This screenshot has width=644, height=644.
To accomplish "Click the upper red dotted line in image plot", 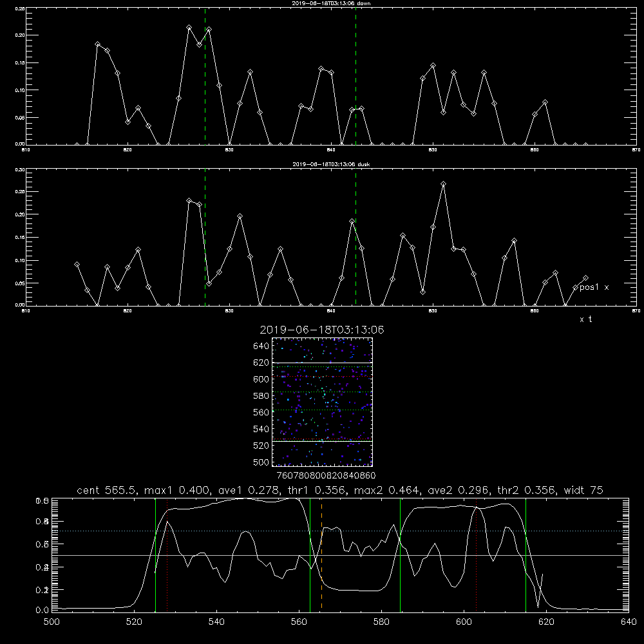I will (323, 376).
